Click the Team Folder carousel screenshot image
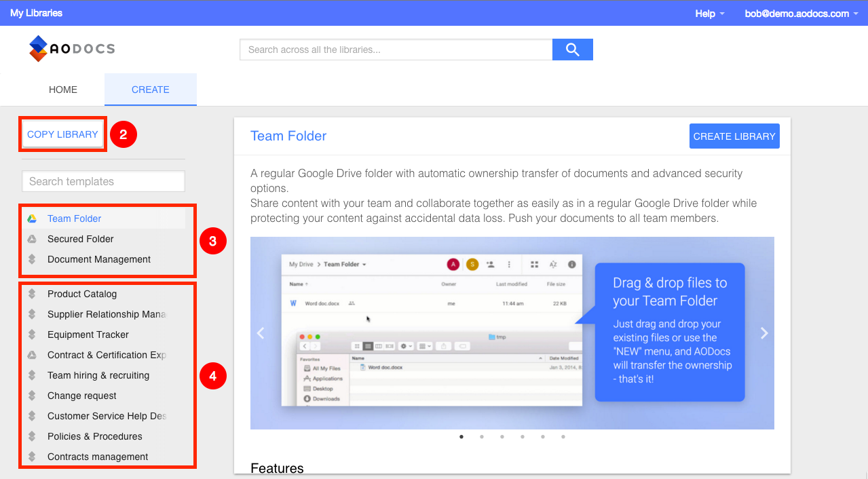The image size is (868, 479). (x=512, y=333)
